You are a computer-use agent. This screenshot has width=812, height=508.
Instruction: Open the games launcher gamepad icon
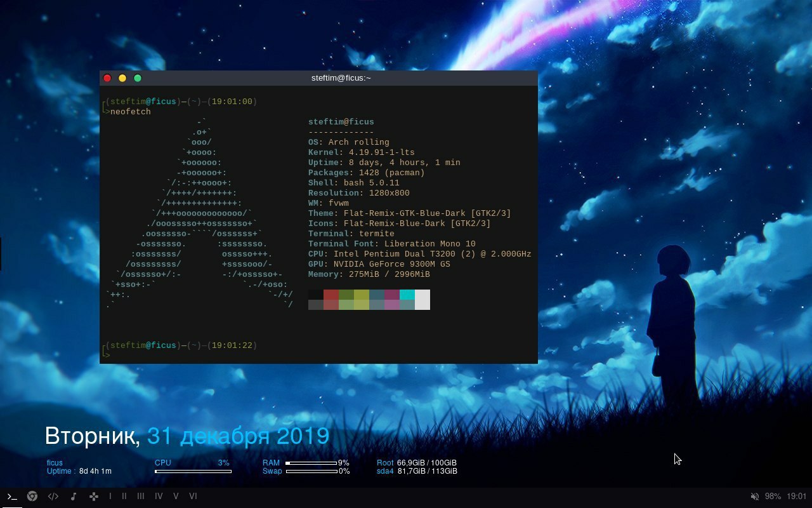point(94,497)
